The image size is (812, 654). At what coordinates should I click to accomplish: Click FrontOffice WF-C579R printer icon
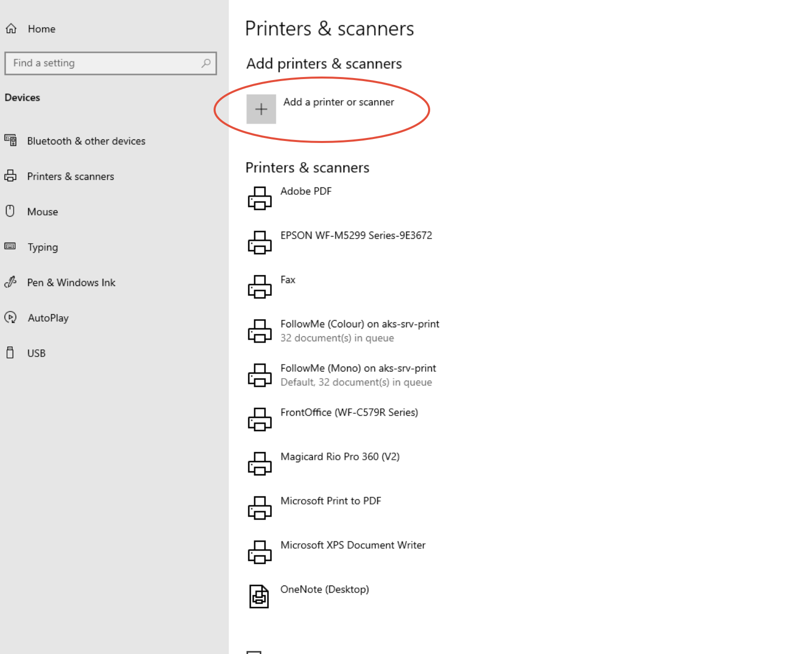click(x=259, y=420)
